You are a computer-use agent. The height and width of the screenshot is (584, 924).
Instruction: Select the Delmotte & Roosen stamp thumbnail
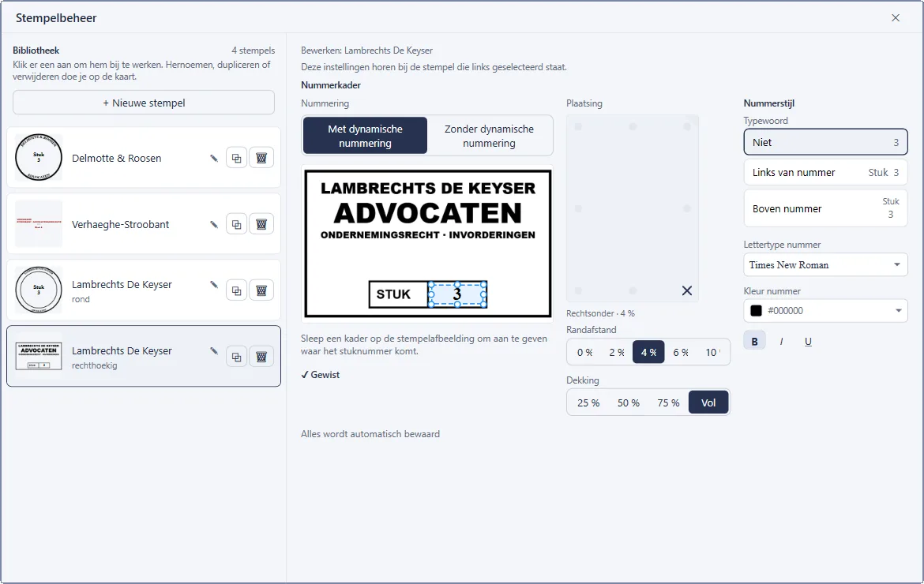pyautogui.click(x=39, y=157)
